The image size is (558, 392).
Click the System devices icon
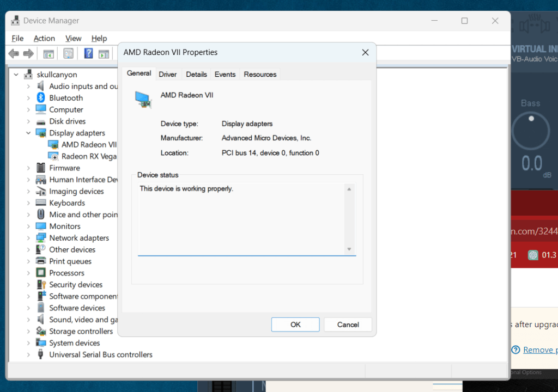coord(41,343)
